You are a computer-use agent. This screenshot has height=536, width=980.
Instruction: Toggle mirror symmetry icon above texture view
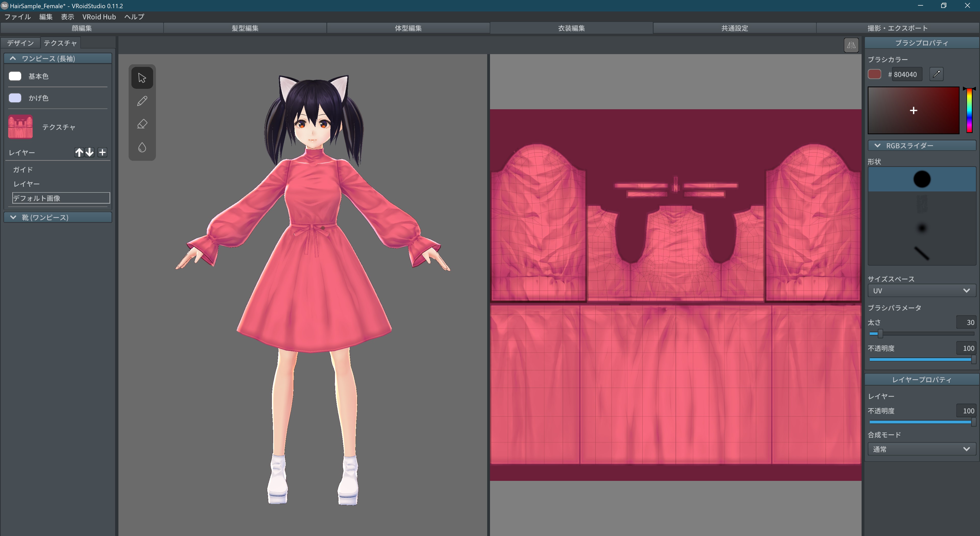click(851, 45)
